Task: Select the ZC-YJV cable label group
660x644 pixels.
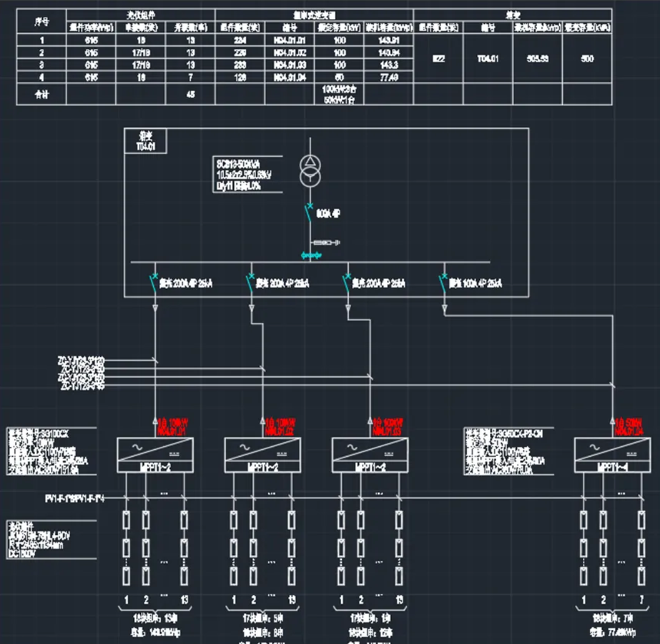Action: pos(81,373)
